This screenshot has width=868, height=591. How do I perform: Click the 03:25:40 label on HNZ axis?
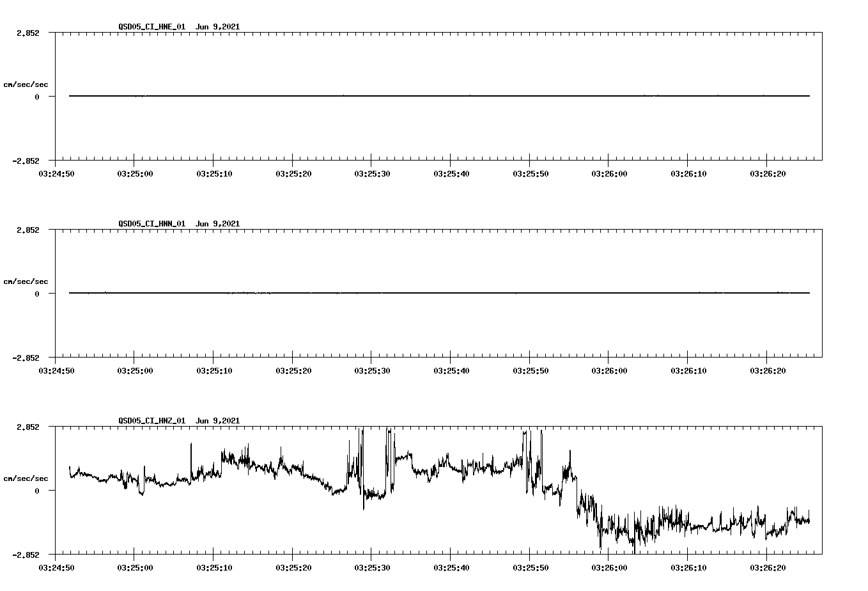[451, 567]
